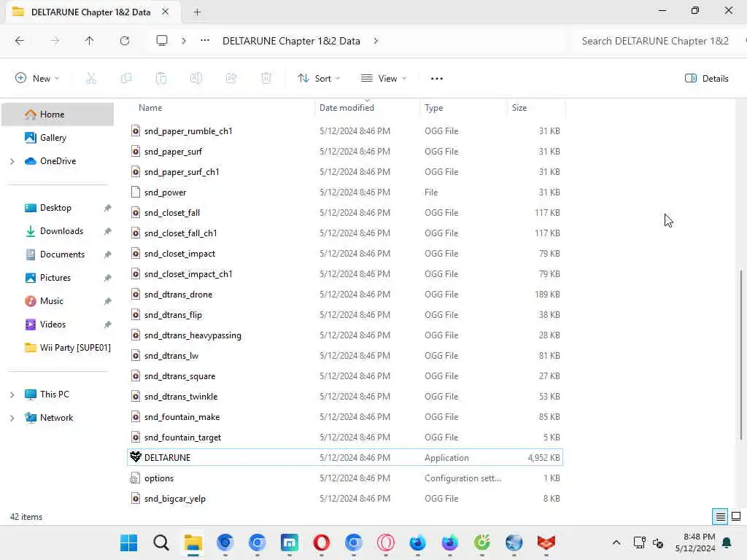Unpin Desktop using its pin icon
Viewport: 747px width, 560px height.
click(x=108, y=208)
